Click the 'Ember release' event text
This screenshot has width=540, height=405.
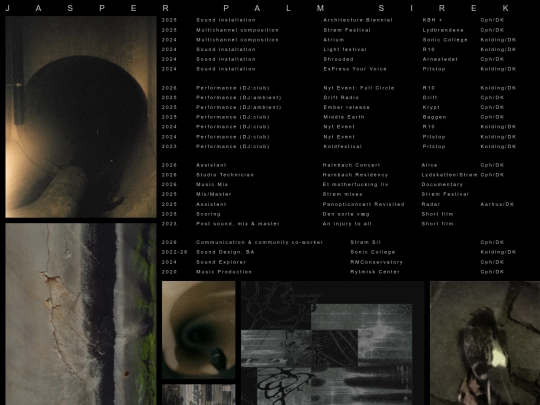tap(346, 107)
